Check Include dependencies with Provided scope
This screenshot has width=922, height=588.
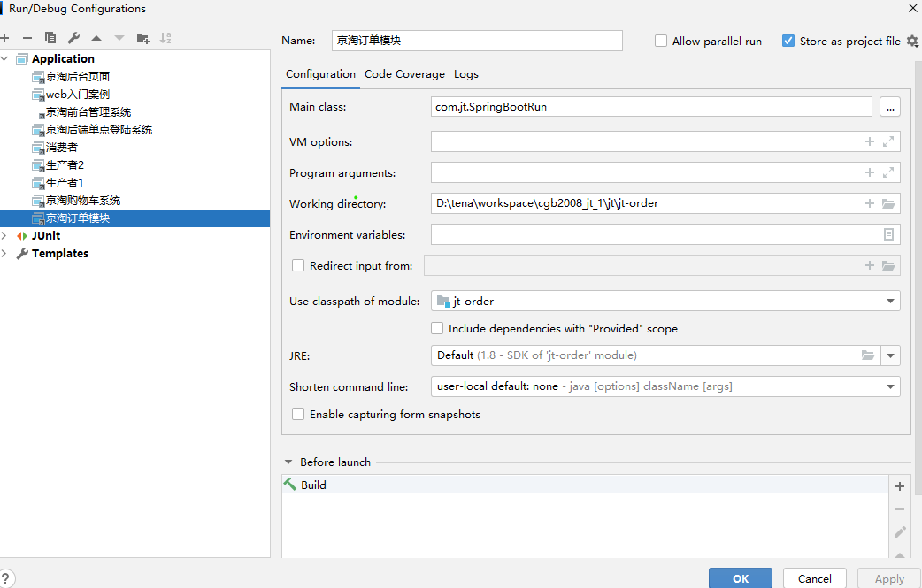(437, 328)
